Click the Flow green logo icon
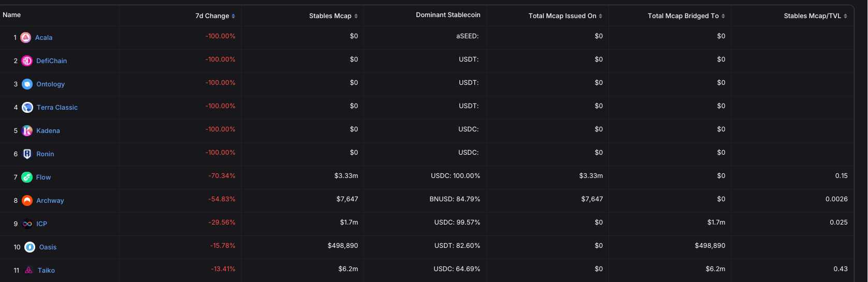Image resolution: width=868 pixels, height=282 pixels. (27, 177)
